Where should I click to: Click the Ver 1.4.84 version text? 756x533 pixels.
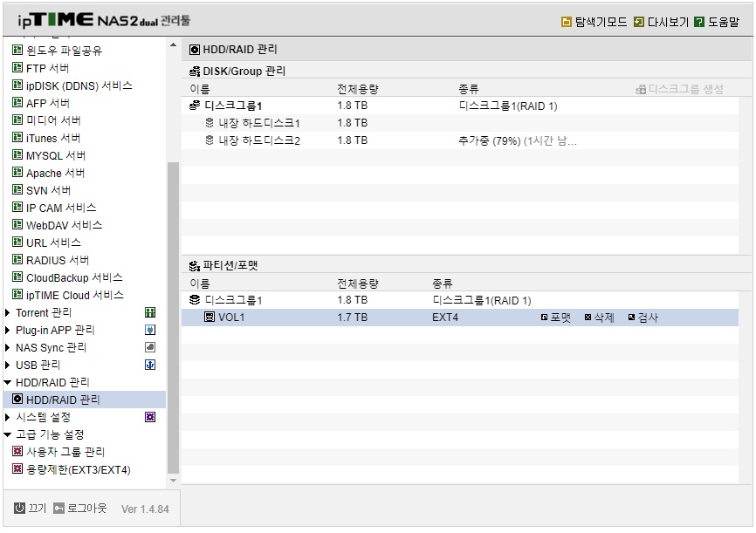[x=145, y=509]
